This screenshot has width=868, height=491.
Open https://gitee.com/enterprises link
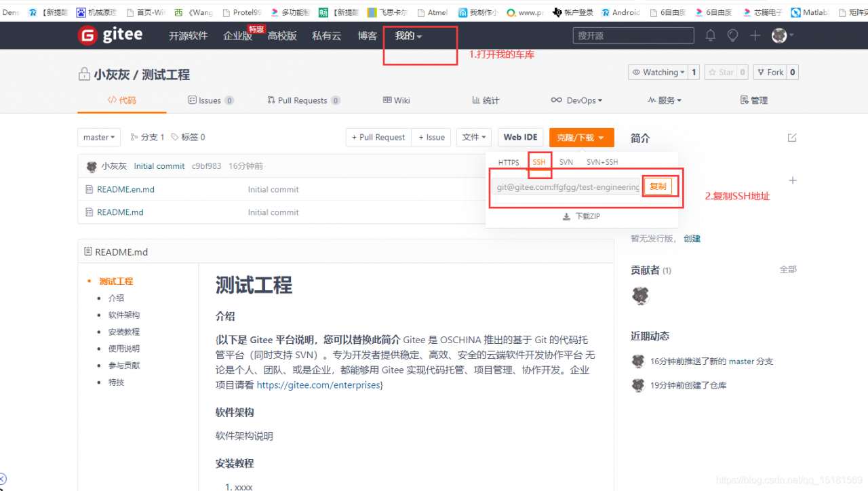click(x=318, y=385)
